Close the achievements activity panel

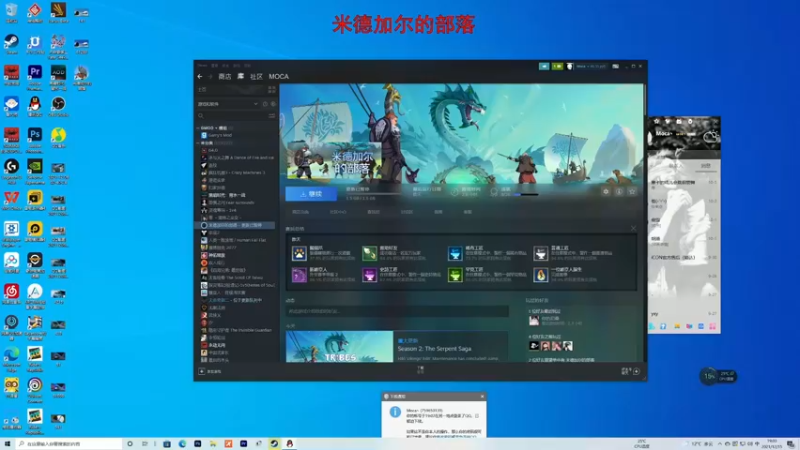(x=633, y=228)
